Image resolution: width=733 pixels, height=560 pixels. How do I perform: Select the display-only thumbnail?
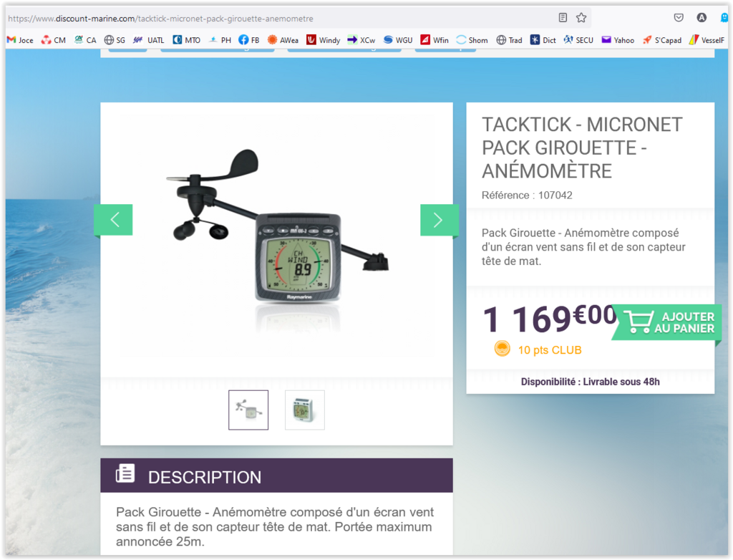tap(305, 410)
